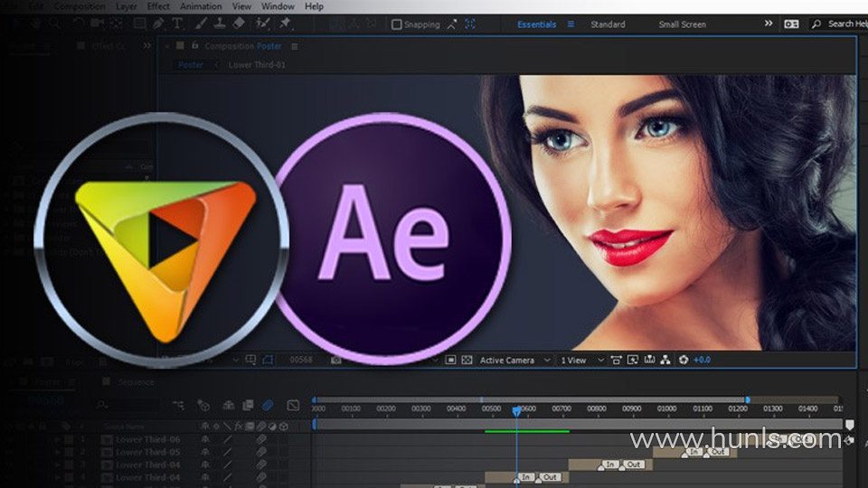
Task: Take a snapshot with camera icon
Action: point(336,361)
